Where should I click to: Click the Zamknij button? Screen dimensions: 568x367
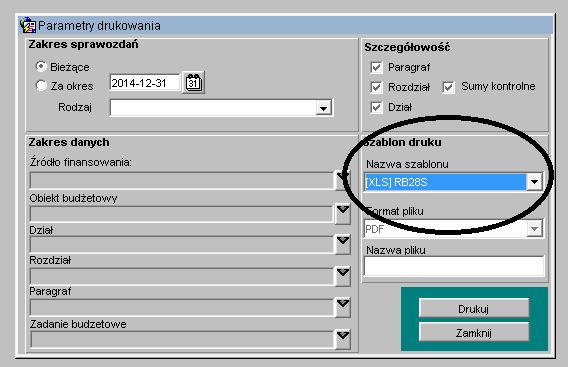click(x=474, y=332)
